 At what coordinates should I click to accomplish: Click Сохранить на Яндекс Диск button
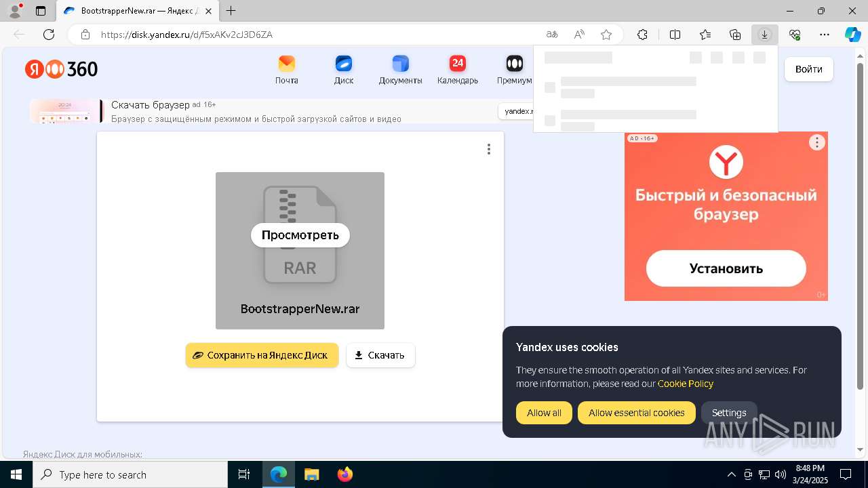262,355
